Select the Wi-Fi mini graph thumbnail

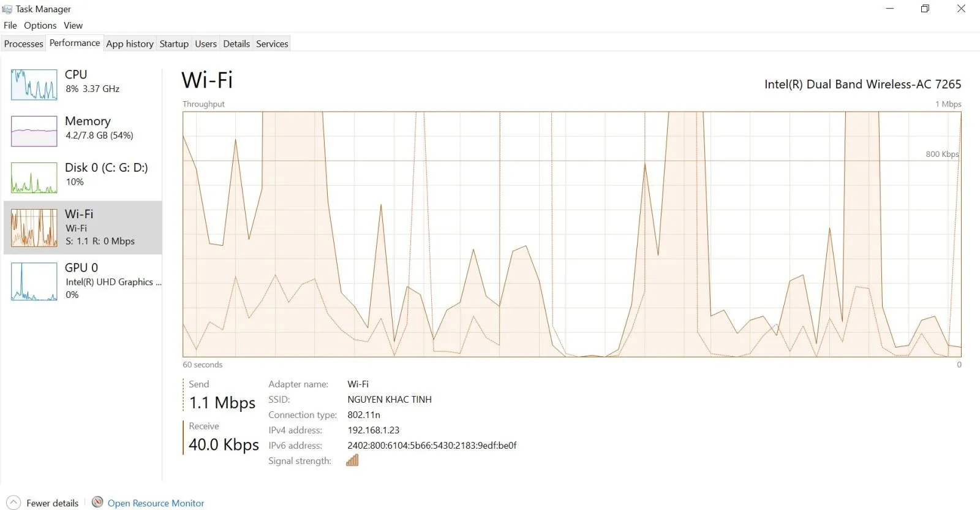tap(34, 227)
